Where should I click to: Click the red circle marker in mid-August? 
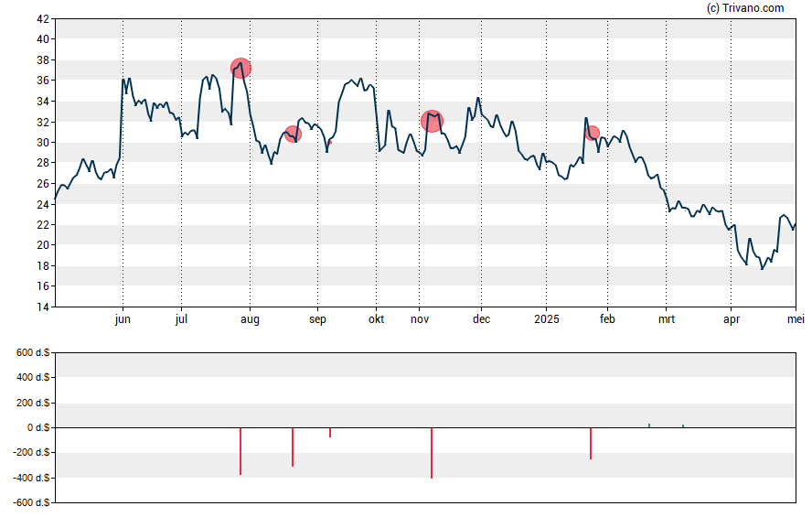[294, 135]
